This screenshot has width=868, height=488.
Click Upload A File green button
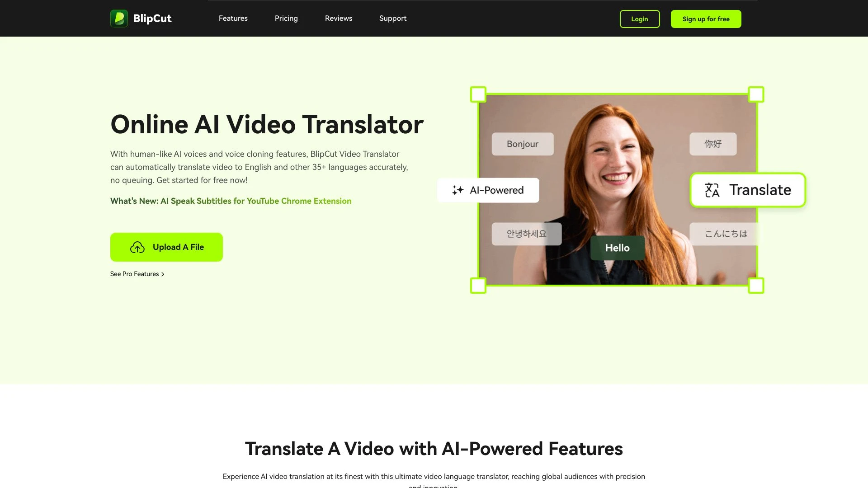pyautogui.click(x=166, y=247)
